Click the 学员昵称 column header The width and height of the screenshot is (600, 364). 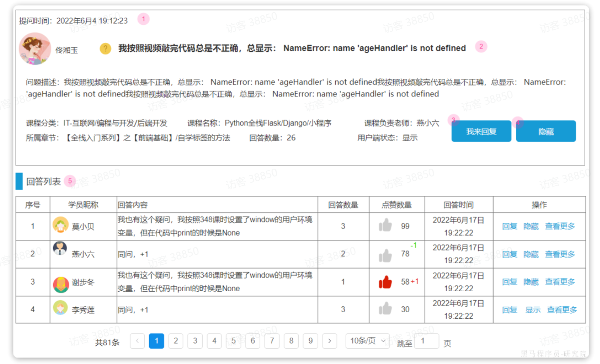pyautogui.click(x=83, y=204)
